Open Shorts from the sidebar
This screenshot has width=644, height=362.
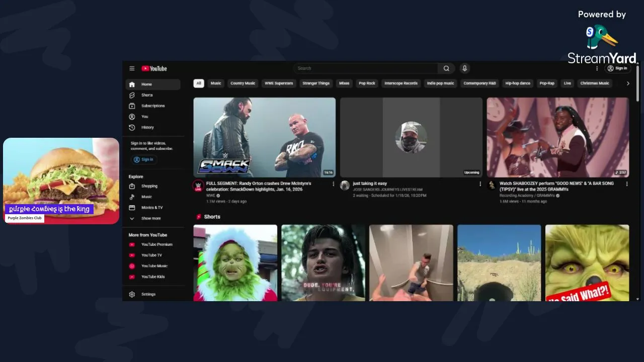click(152, 95)
